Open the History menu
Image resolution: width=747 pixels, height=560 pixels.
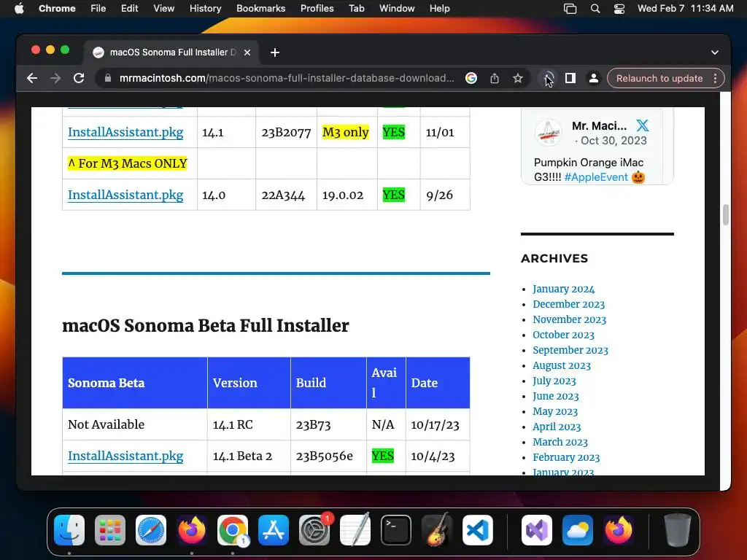coord(205,9)
